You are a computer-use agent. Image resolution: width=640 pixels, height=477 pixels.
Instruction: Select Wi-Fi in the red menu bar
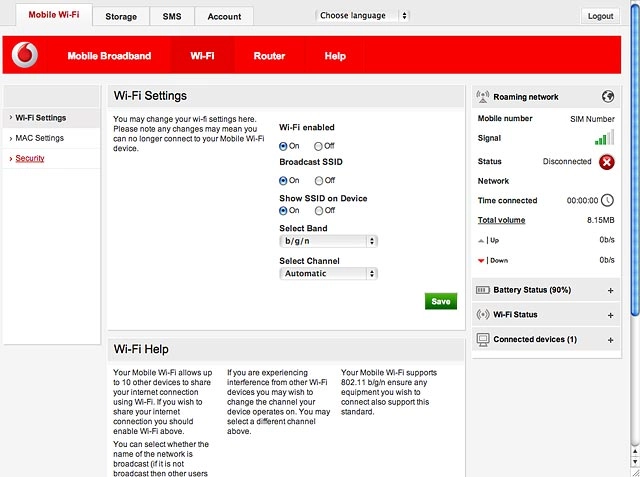coord(202,56)
